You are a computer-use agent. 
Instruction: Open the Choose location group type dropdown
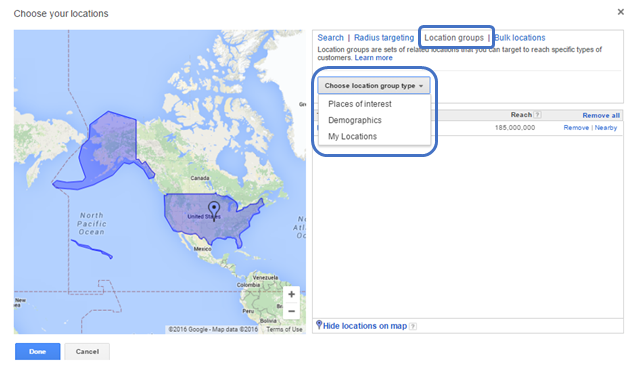(373, 86)
